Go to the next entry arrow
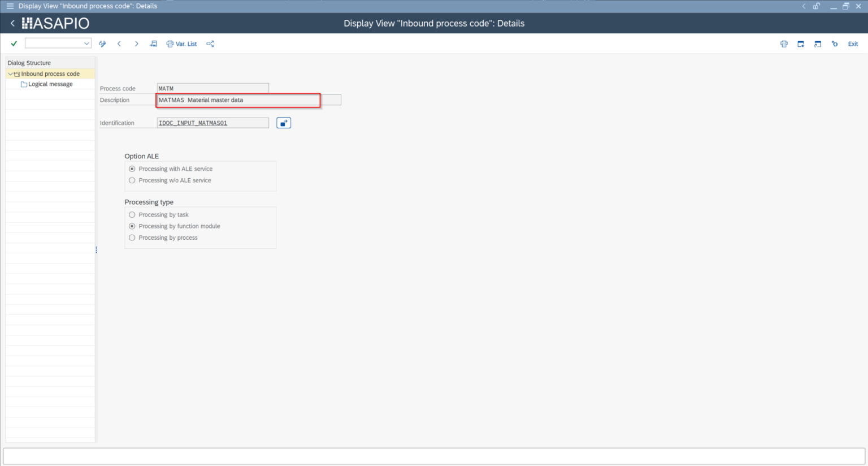 click(x=136, y=44)
